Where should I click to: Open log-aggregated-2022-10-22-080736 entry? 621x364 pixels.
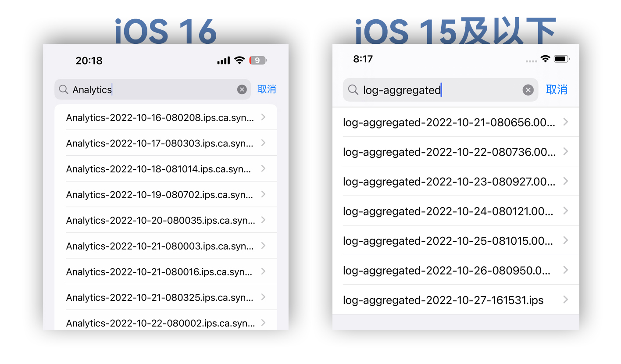(x=456, y=151)
